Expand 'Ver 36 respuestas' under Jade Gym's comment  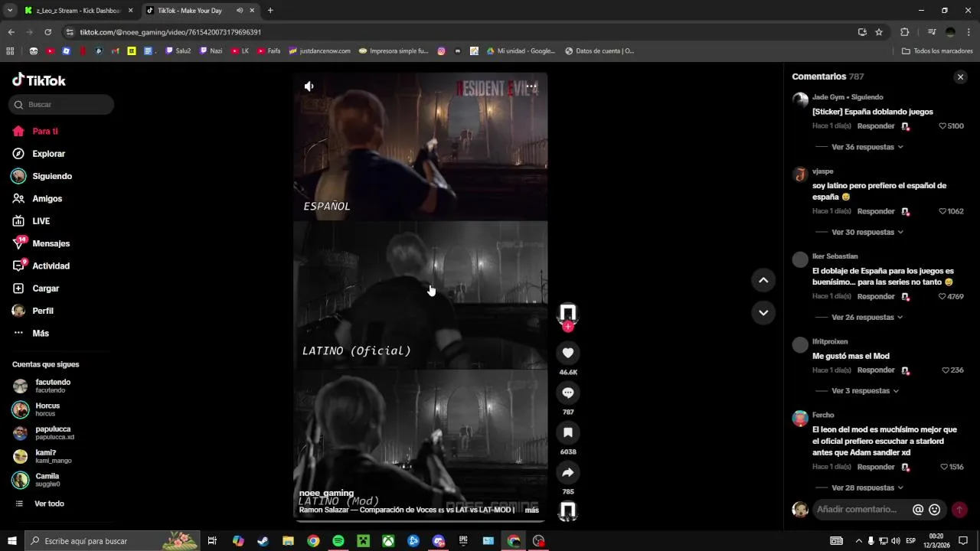pyautogui.click(x=867, y=147)
